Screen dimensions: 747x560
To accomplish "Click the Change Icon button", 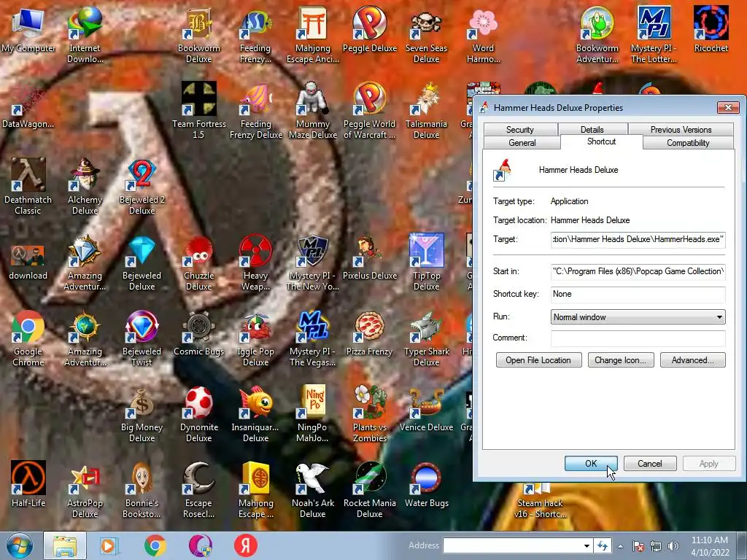I will click(621, 360).
